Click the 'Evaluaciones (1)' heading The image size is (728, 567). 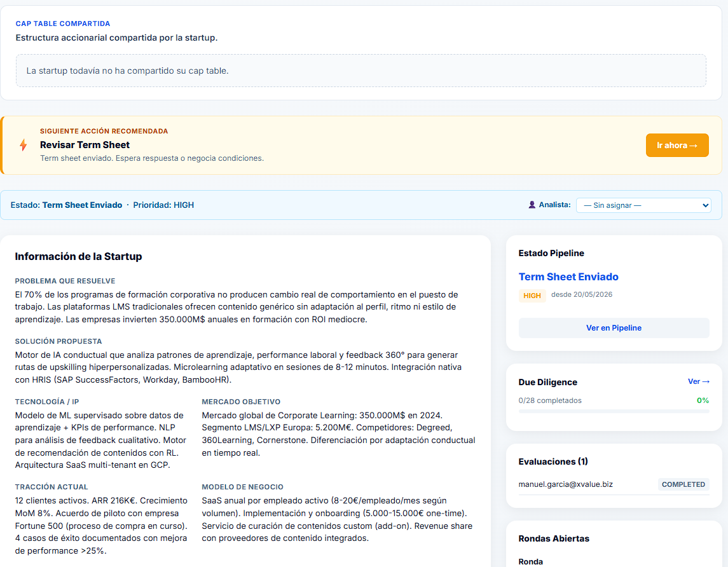pyautogui.click(x=553, y=461)
